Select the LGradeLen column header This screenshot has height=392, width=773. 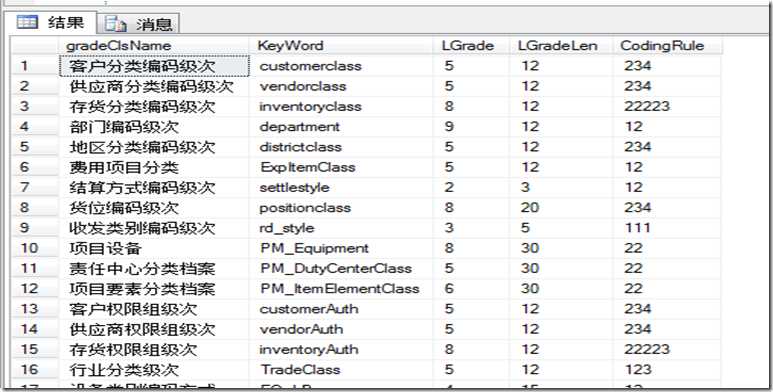(x=561, y=46)
